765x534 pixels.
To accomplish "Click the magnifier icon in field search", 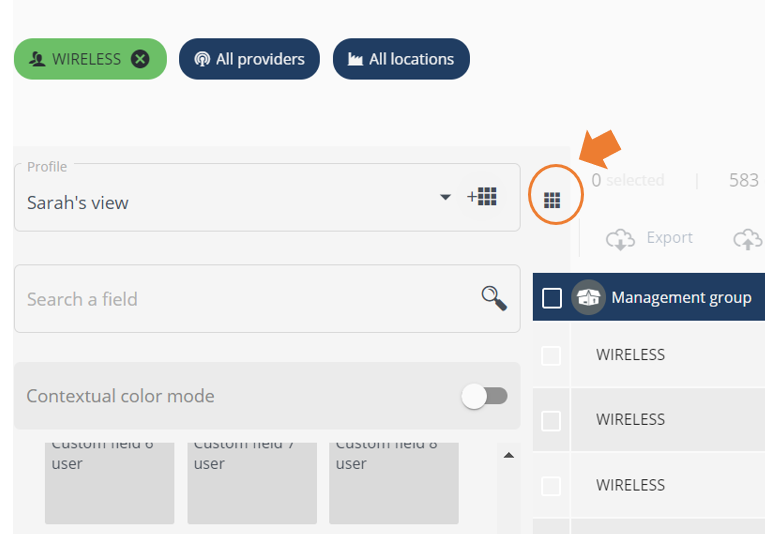I will pyautogui.click(x=494, y=298).
